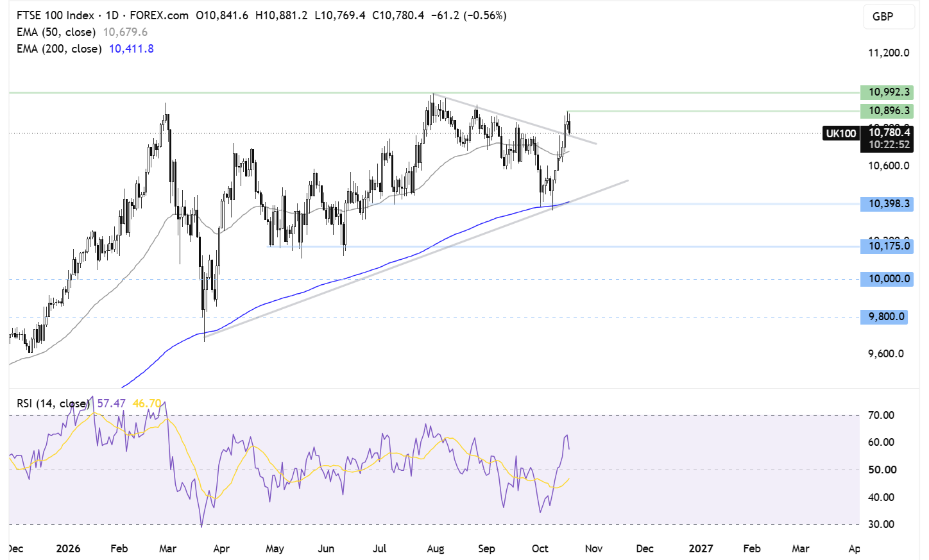
Task: Click the 2026 label on the time axis
Action: 68,548
